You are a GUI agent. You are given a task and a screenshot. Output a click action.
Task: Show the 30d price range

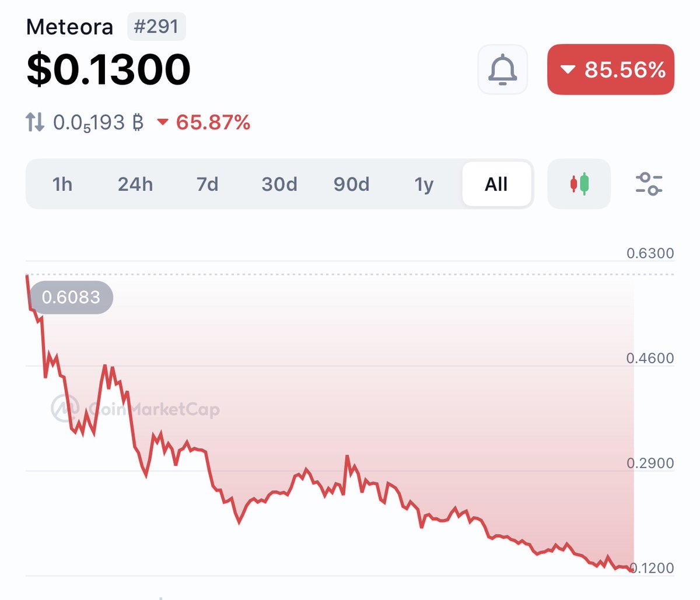(279, 184)
